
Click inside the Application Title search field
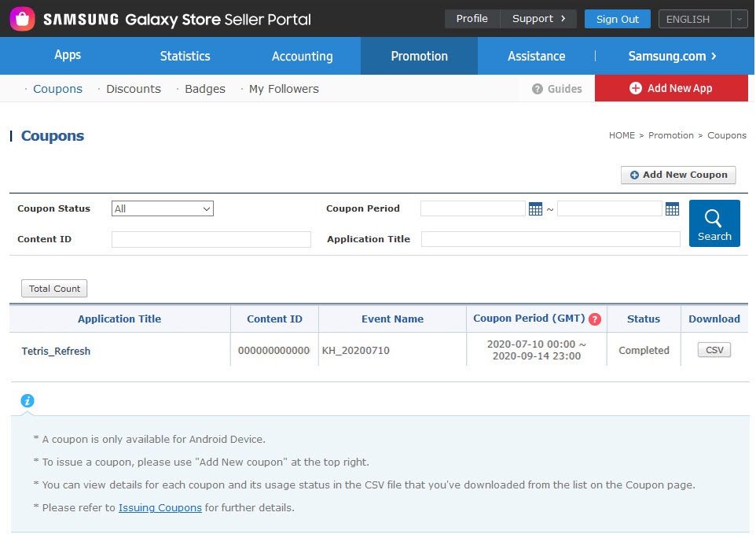pyautogui.click(x=550, y=239)
